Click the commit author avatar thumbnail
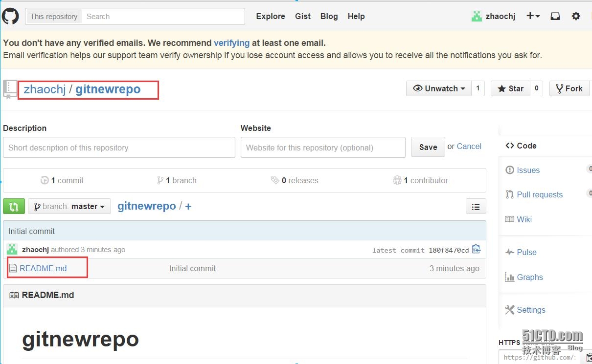This screenshot has height=364, width=592. point(12,249)
